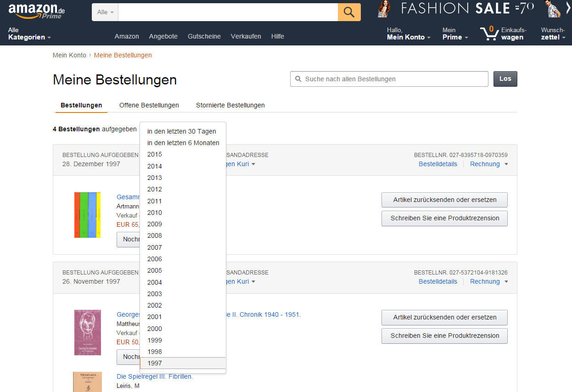Choose 2000 from the year list
Viewport: 572px width, 392px height.
[x=183, y=329]
